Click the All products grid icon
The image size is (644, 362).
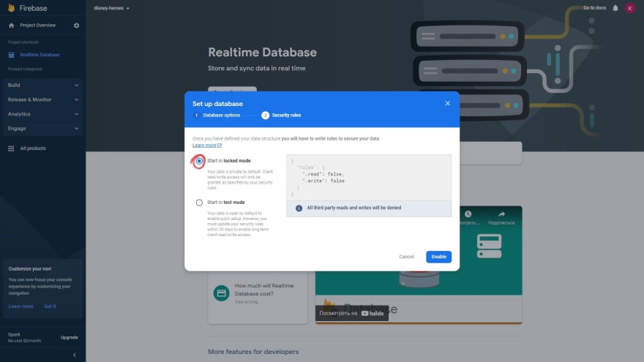[11, 148]
